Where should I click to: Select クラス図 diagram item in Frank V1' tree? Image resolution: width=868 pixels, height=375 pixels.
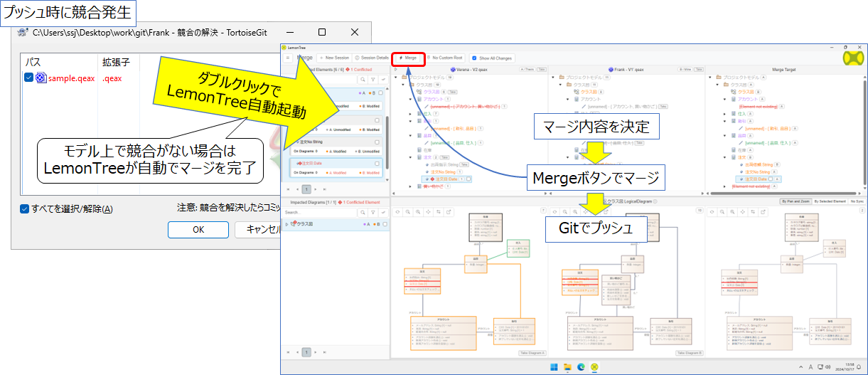589,91
